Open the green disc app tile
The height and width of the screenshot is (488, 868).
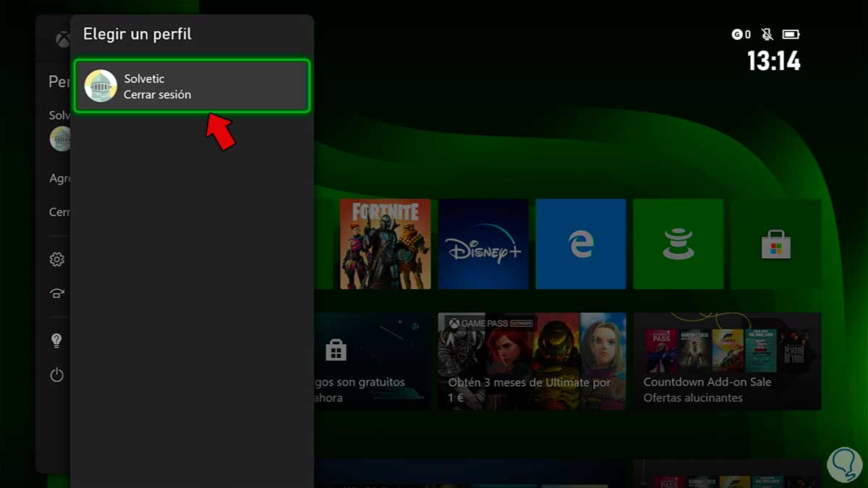[678, 244]
